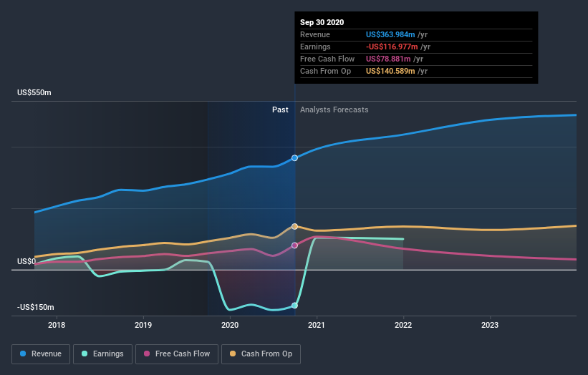Screen dimensions: 588x375
Task: Click the Sep 30 2020 tooltip date
Action: 322,22
